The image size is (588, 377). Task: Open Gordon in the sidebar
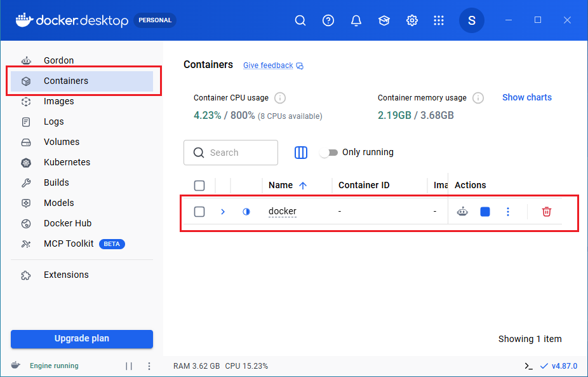pyautogui.click(x=82, y=60)
